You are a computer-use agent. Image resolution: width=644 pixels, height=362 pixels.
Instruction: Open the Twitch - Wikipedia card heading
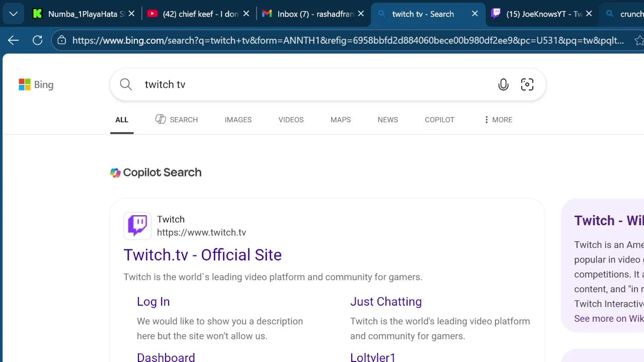pyautogui.click(x=609, y=221)
